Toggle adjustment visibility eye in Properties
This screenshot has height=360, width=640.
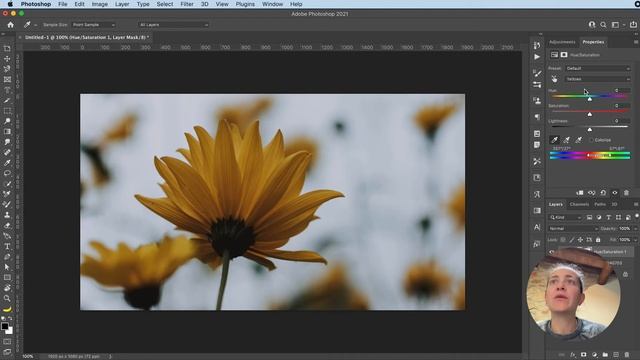tap(615, 193)
